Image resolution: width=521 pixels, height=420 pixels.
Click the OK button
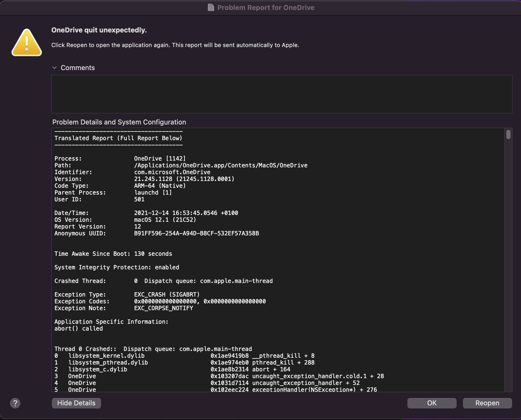click(431, 403)
